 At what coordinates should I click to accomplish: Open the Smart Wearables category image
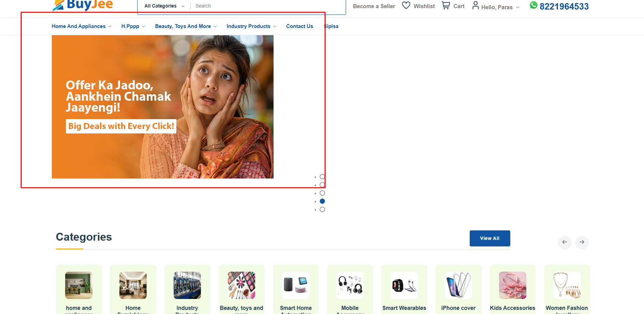(404, 285)
